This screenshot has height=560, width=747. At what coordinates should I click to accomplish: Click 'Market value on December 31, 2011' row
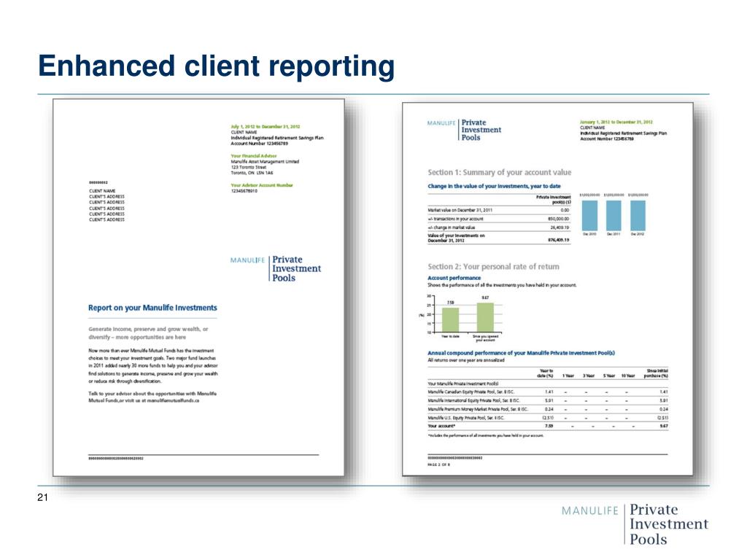pos(498,210)
